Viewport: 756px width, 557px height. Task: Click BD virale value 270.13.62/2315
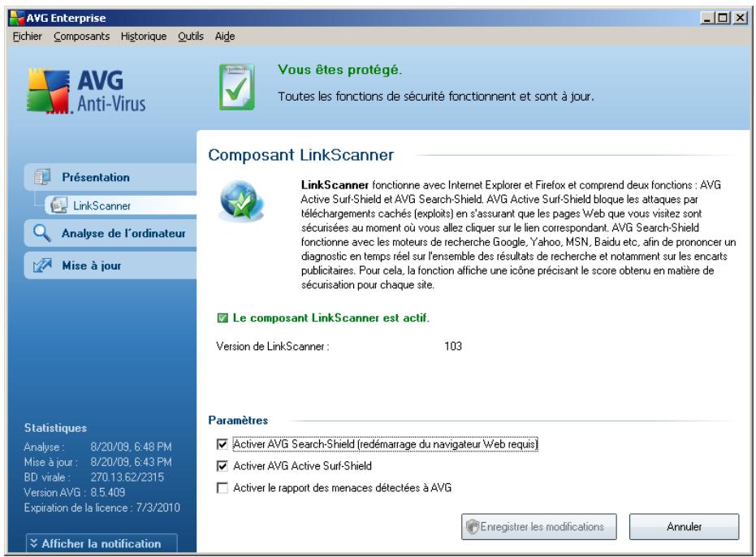pos(127,477)
